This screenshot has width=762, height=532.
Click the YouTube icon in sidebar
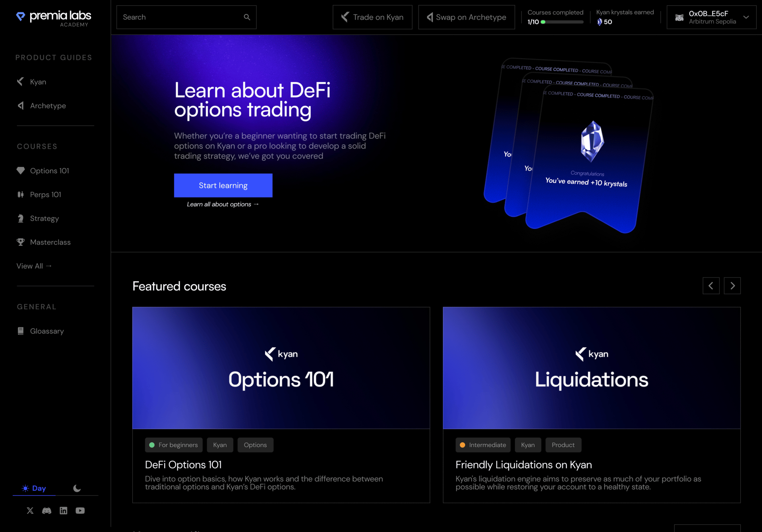pos(80,511)
